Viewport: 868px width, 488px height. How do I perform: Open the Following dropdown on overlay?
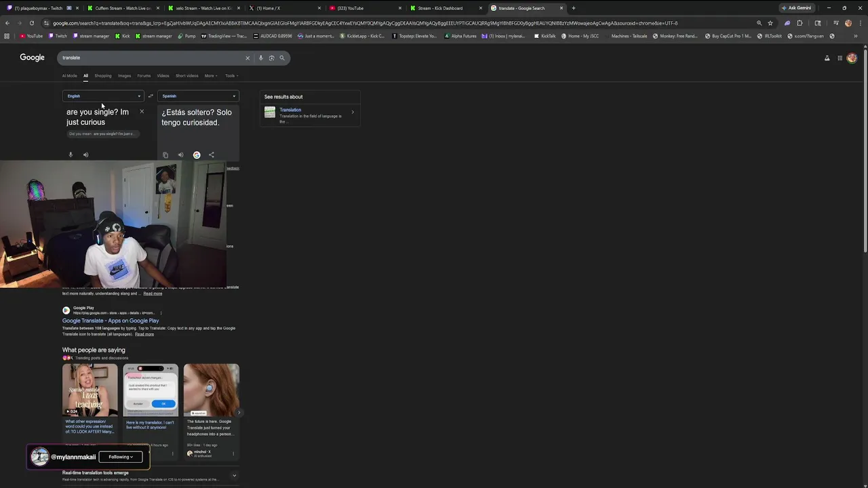coord(121,457)
